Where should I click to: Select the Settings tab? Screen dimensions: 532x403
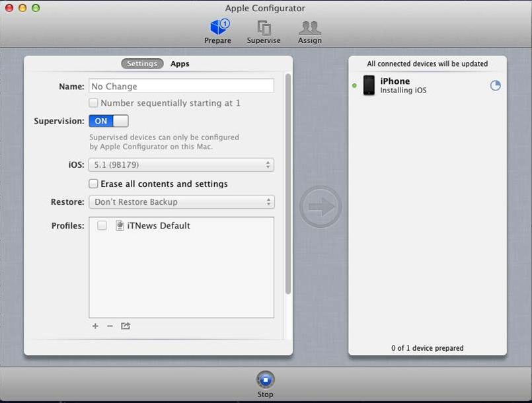click(142, 64)
